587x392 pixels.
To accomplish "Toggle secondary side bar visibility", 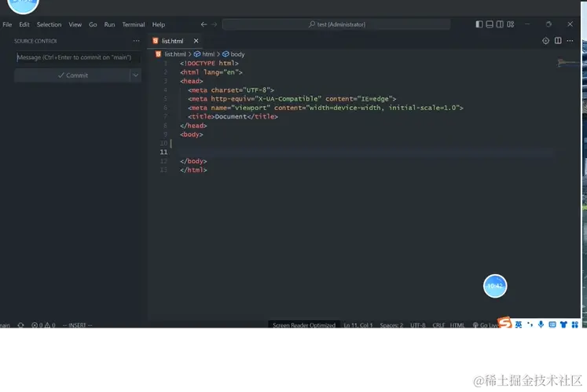I will (x=500, y=24).
